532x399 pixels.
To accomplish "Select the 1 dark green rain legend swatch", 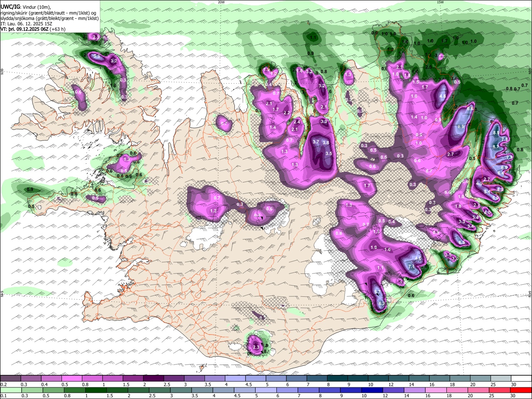I will (x=95, y=390).
